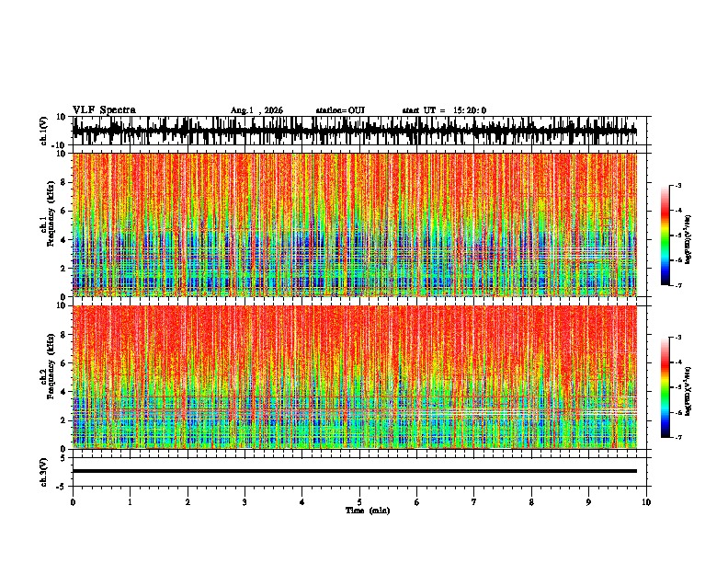Click the start UT "15:20:0" value
The height and width of the screenshot is (563, 728).
click(470, 110)
